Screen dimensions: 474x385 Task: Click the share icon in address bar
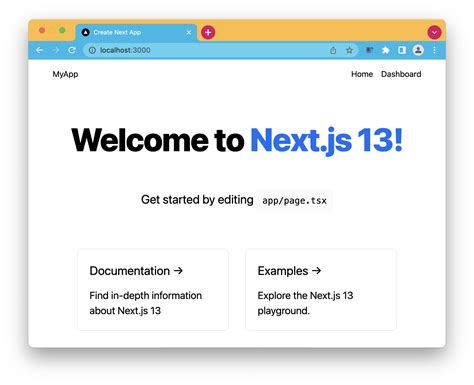pos(333,50)
